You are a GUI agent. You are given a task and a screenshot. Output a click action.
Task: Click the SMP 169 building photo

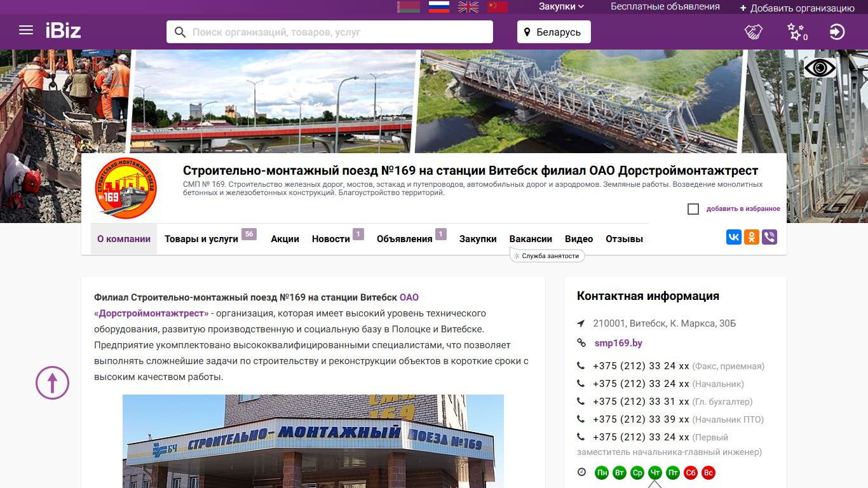coord(313,441)
